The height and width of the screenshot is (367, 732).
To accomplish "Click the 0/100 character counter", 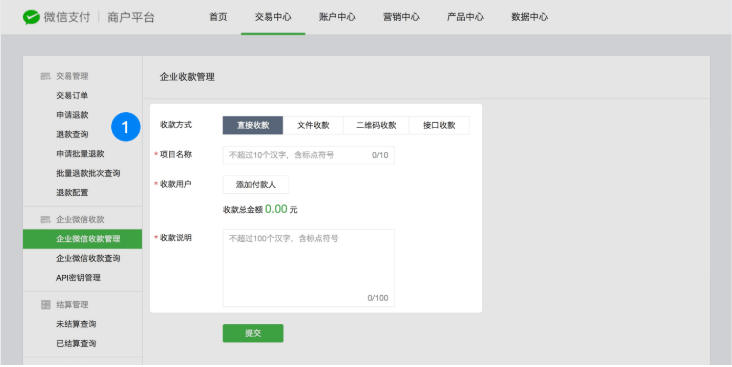I will click(x=378, y=298).
